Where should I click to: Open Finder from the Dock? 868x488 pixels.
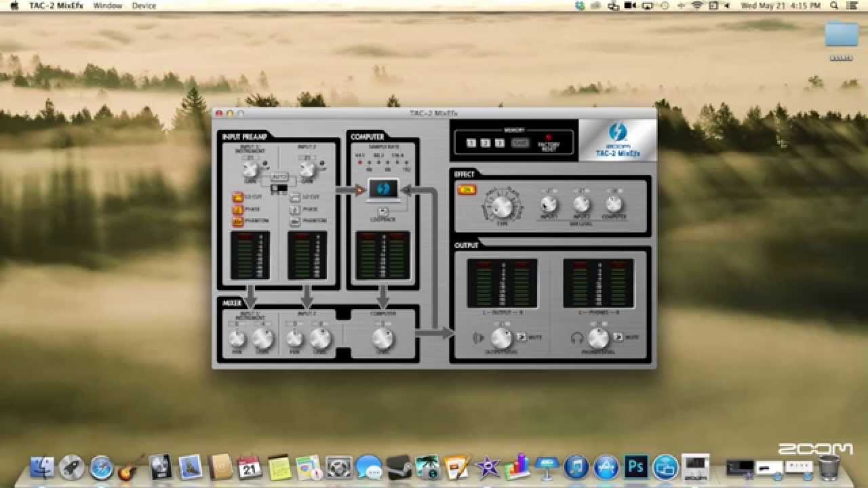point(42,467)
